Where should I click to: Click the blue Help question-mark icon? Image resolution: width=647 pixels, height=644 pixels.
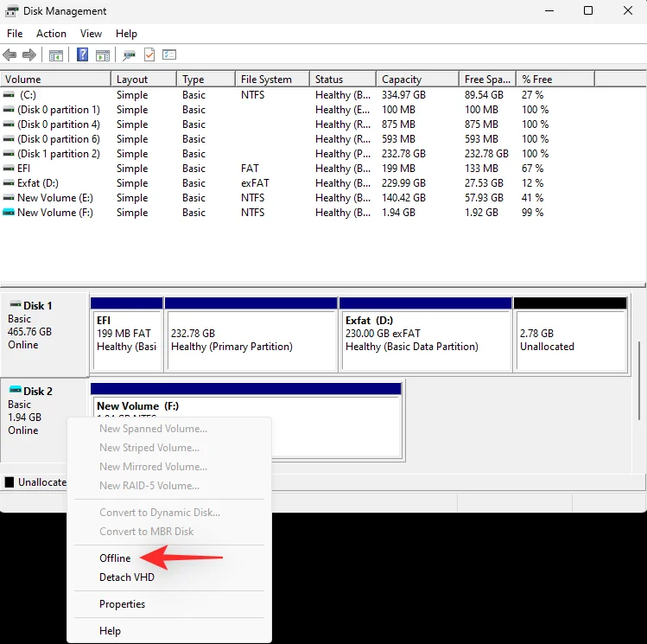click(82, 54)
